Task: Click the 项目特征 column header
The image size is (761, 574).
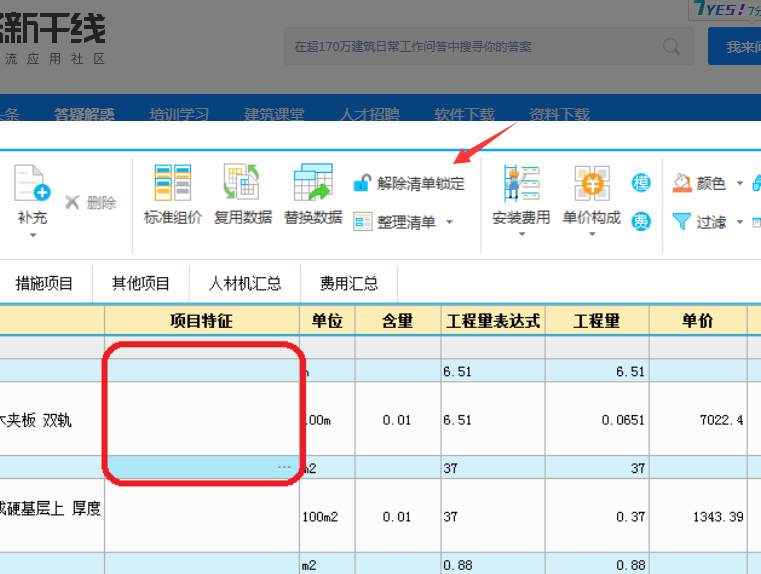Action: pos(202,321)
